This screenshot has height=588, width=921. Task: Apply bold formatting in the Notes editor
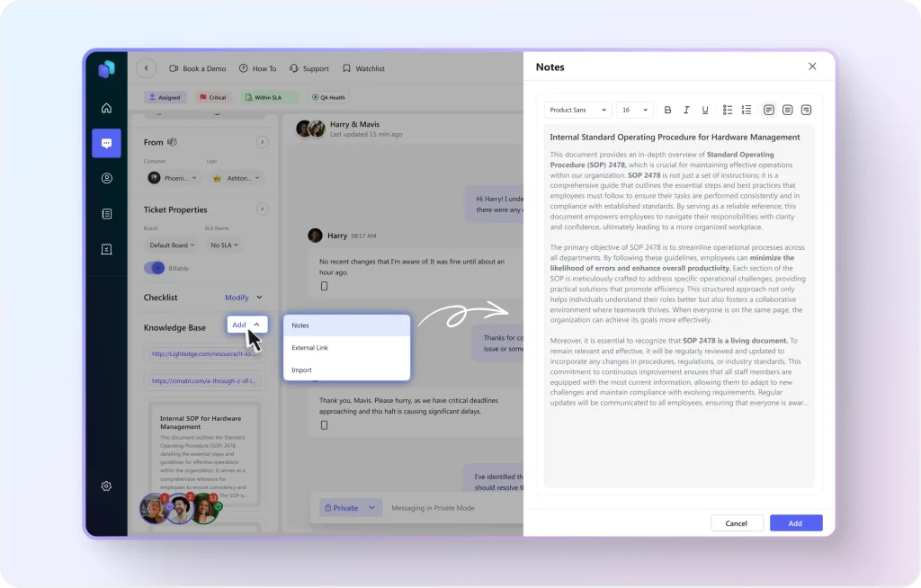pos(667,110)
